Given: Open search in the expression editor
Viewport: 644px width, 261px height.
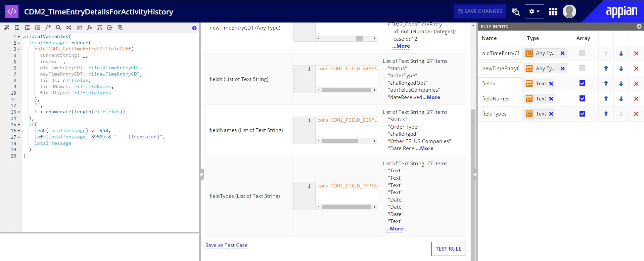Looking at the screenshot, I should (58, 28).
